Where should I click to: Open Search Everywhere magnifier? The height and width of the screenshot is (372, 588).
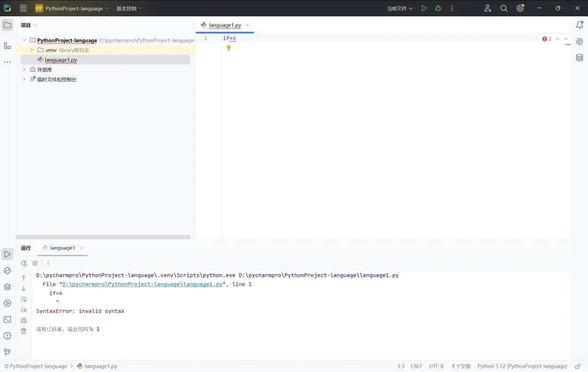click(x=504, y=8)
